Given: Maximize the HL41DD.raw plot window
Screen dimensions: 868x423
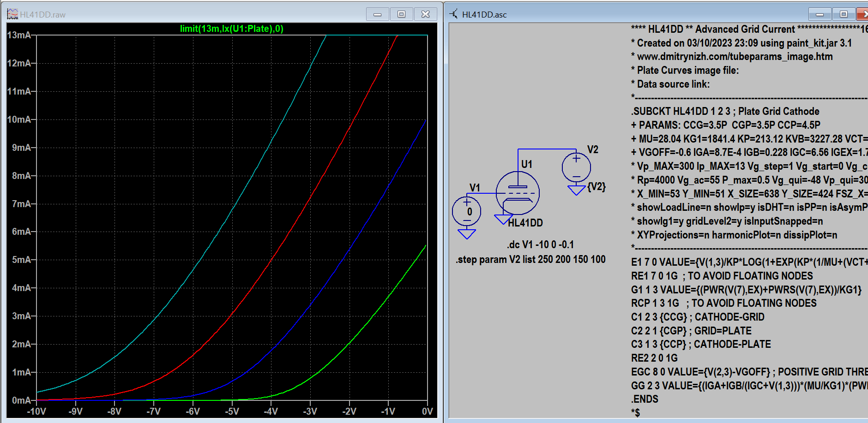Looking at the screenshot, I should (x=401, y=14).
